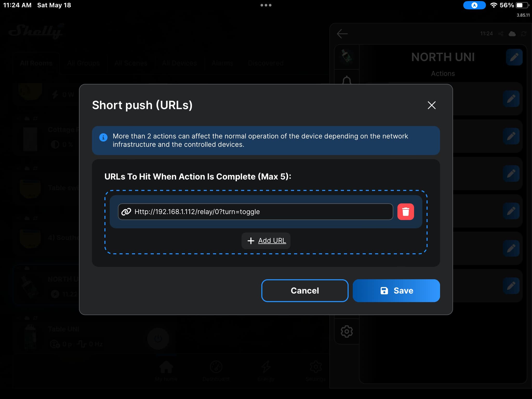Go back using the arrow in device panel
532x399 pixels.
[342, 34]
